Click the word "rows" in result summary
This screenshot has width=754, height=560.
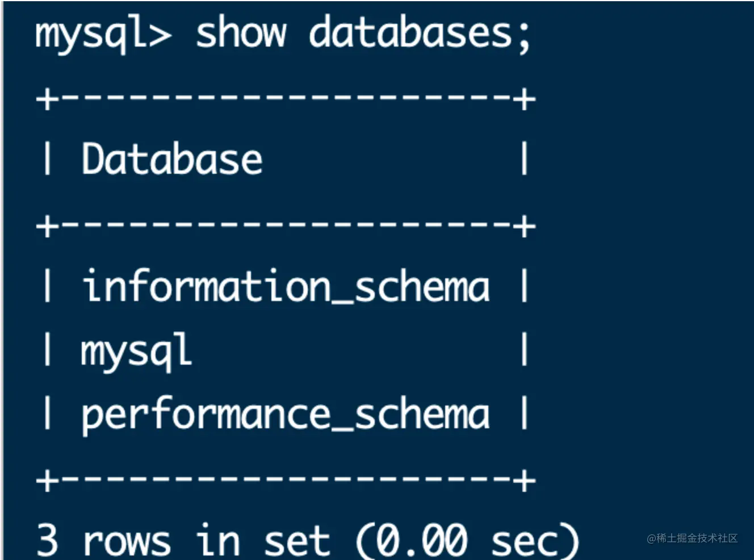[x=126, y=540]
